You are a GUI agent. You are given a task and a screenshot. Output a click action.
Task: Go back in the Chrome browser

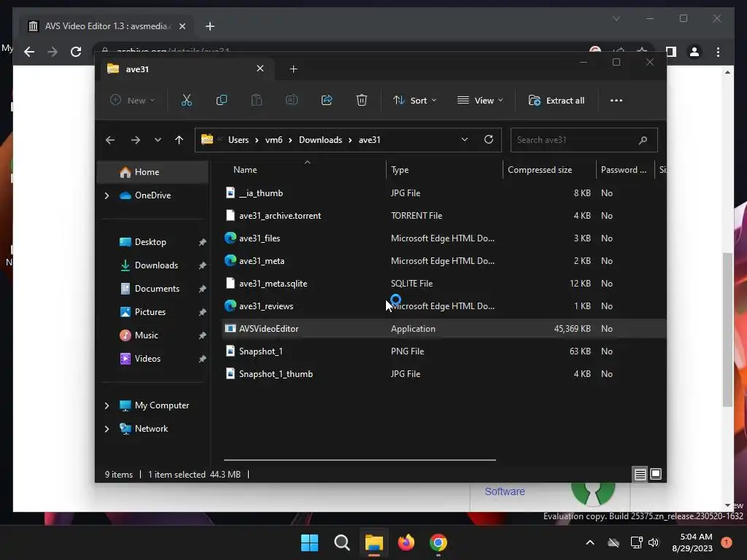(x=29, y=52)
